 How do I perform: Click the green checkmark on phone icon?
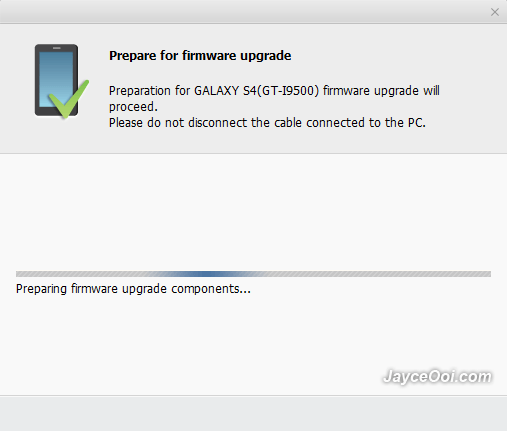[x=69, y=99]
